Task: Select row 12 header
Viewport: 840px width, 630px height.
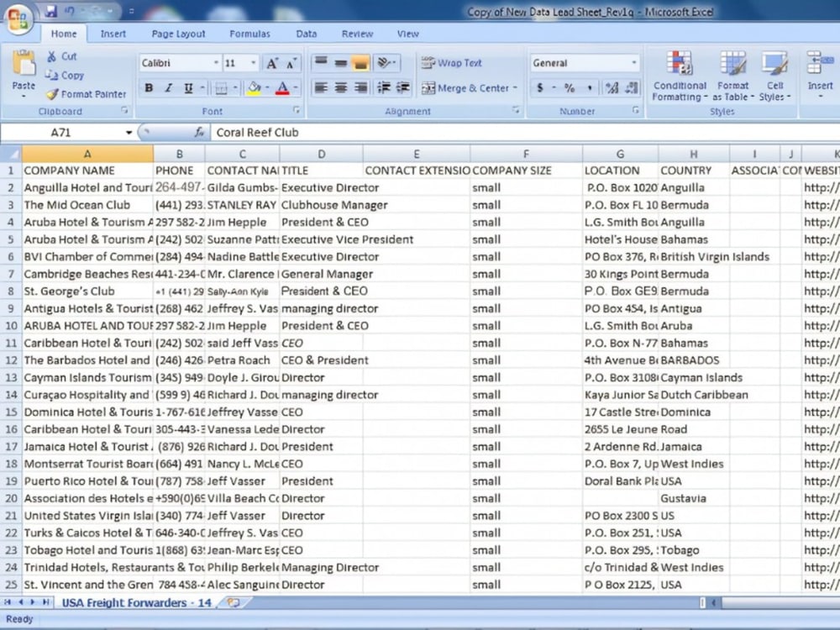Action: pos(11,360)
